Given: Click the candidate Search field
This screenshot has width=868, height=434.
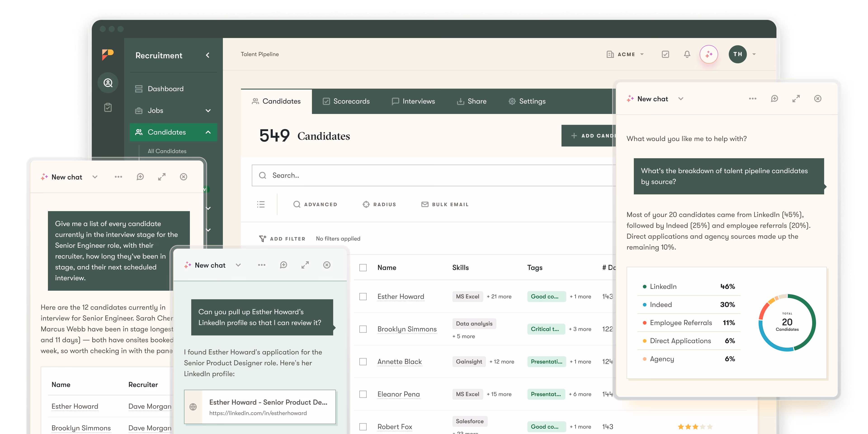Looking at the screenshot, I should 434,176.
